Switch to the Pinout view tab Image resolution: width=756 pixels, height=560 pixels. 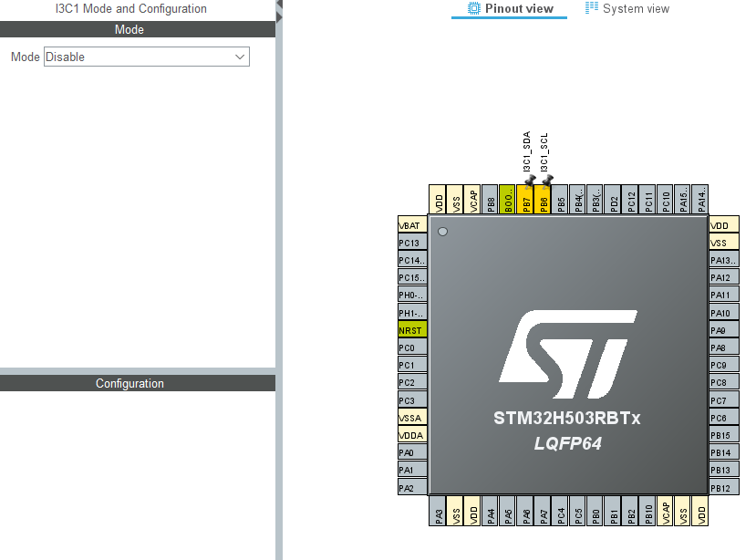tap(510, 9)
